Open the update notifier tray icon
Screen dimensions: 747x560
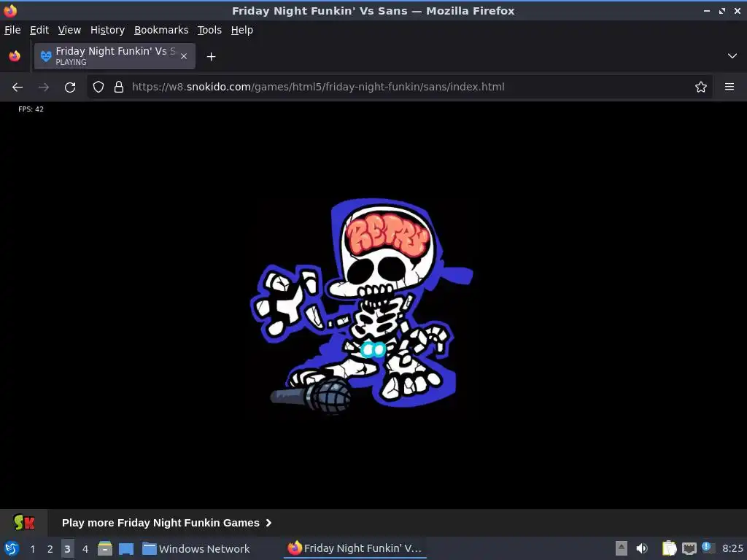coord(708,548)
